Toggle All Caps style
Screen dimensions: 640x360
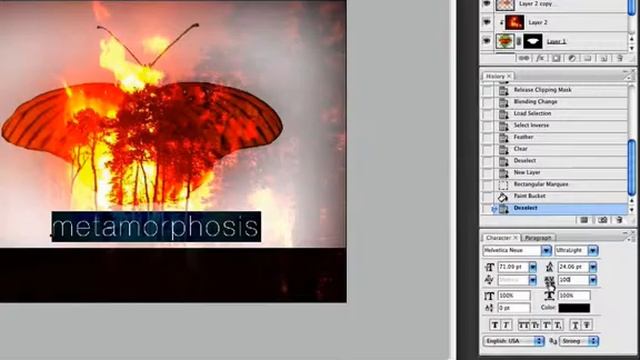point(523,325)
